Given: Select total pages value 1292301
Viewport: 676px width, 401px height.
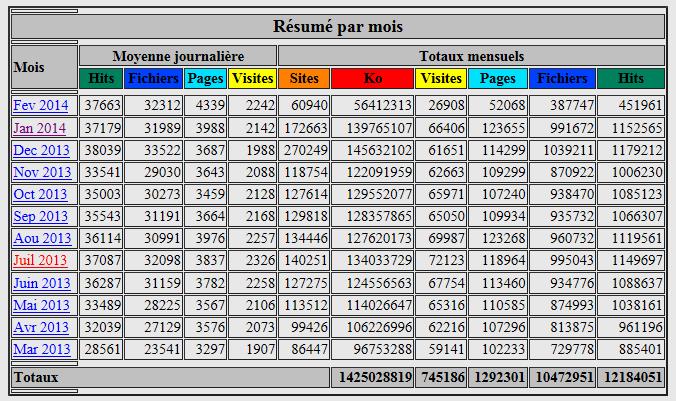Looking at the screenshot, I should click(498, 377).
